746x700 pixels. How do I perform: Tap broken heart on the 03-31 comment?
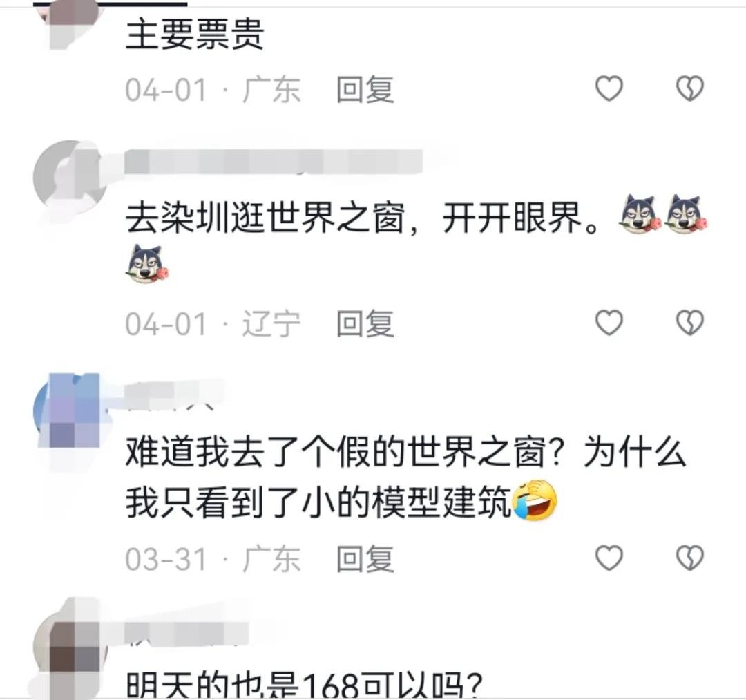click(690, 558)
